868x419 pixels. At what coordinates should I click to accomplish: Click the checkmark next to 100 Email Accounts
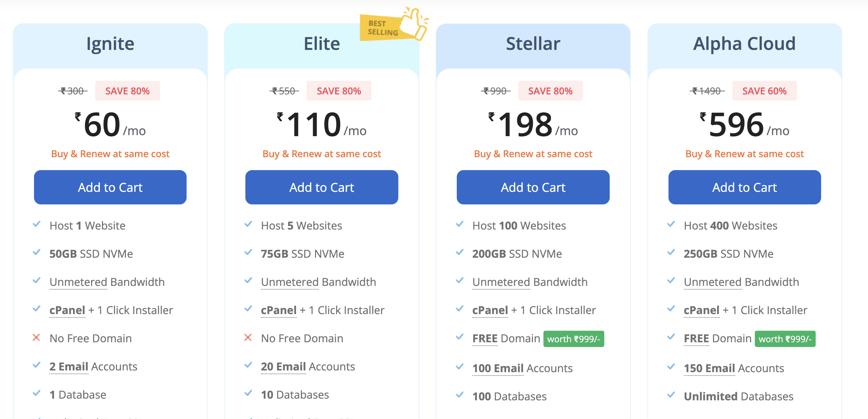(459, 367)
